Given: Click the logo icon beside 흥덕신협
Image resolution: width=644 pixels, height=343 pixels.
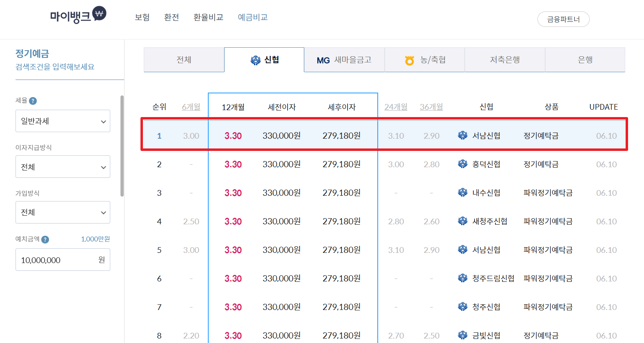Looking at the screenshot, I should (463, 164).
